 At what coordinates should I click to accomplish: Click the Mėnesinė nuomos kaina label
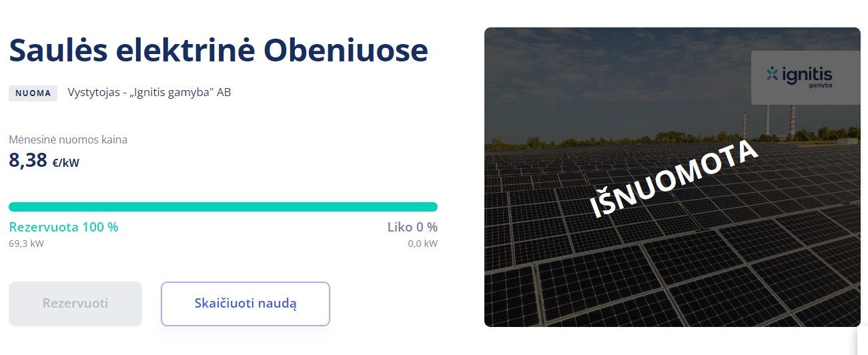pos(68,139)
